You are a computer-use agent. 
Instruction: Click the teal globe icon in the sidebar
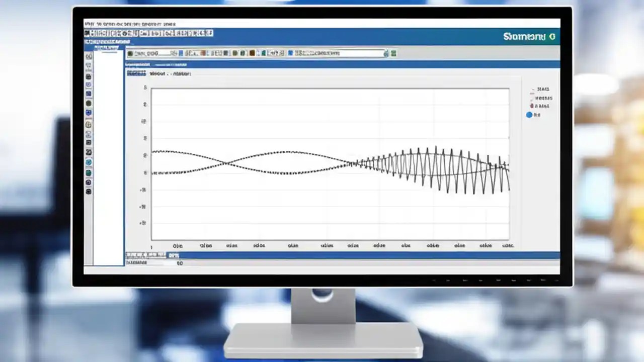(89, 162)
